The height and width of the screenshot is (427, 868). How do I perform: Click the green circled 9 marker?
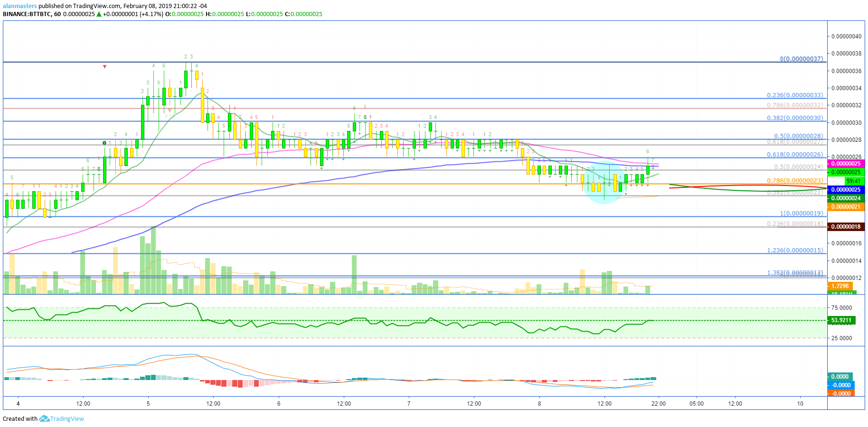pyautogui.click(x=104, y=143)
